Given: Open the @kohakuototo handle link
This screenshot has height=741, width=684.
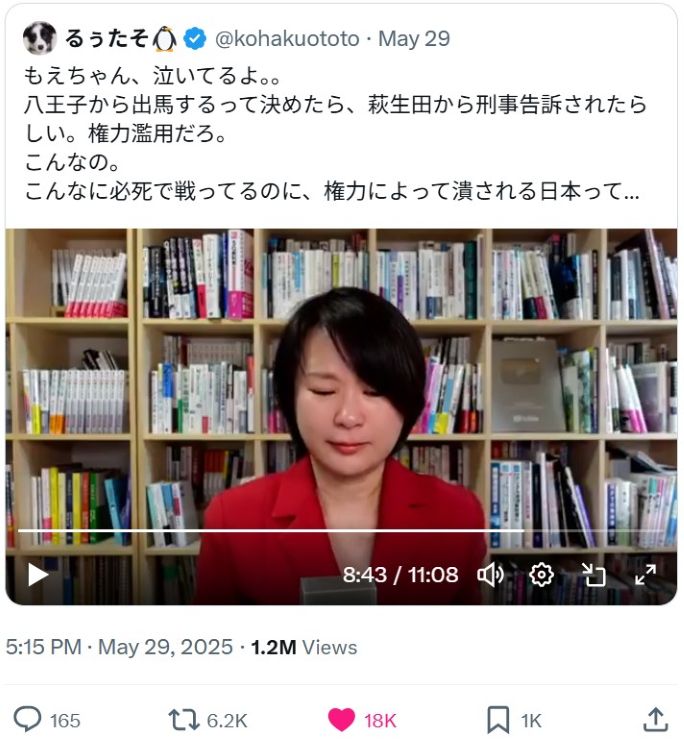Looking at the screenshot, I should pos(287,39).
